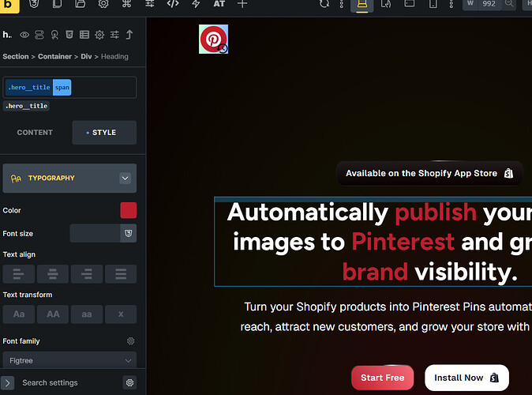
Task: Reload the canvas with refresh icon
Action: pyautogui.click(x=324, y=4)
